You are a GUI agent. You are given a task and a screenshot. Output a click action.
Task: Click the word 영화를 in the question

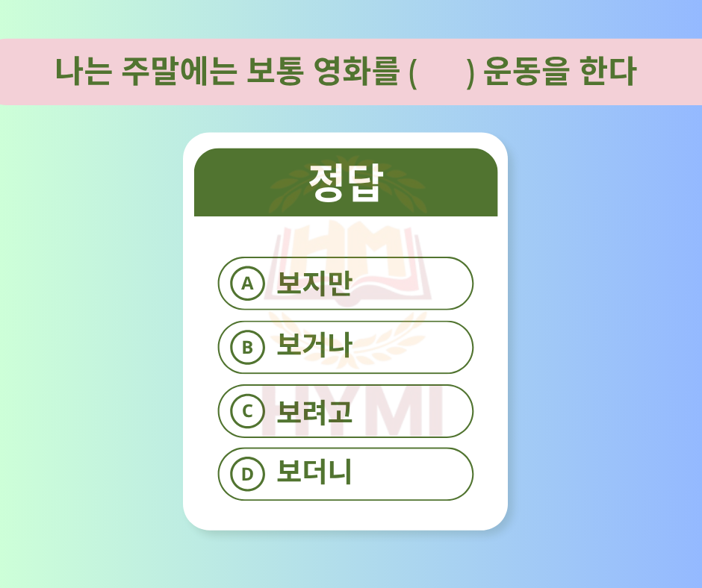tap(356, 72)
